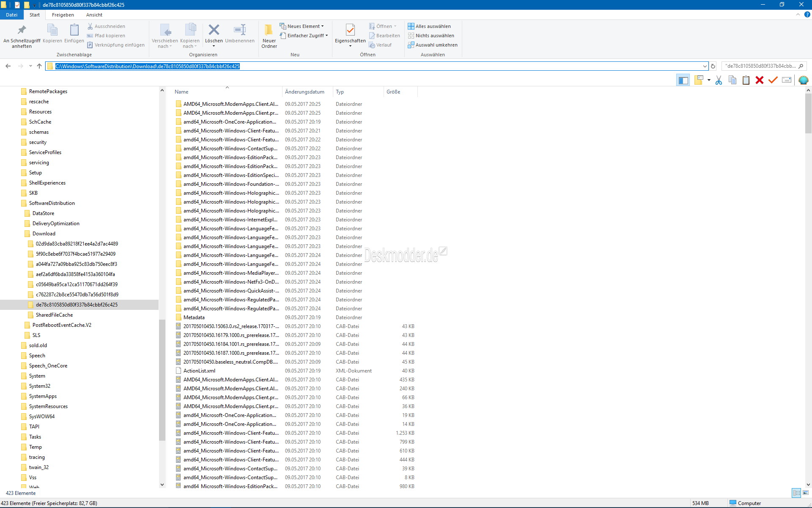Screen dimensions: 812x508
Task: Switch to details view status icon
Action: [x=796, y=493]
